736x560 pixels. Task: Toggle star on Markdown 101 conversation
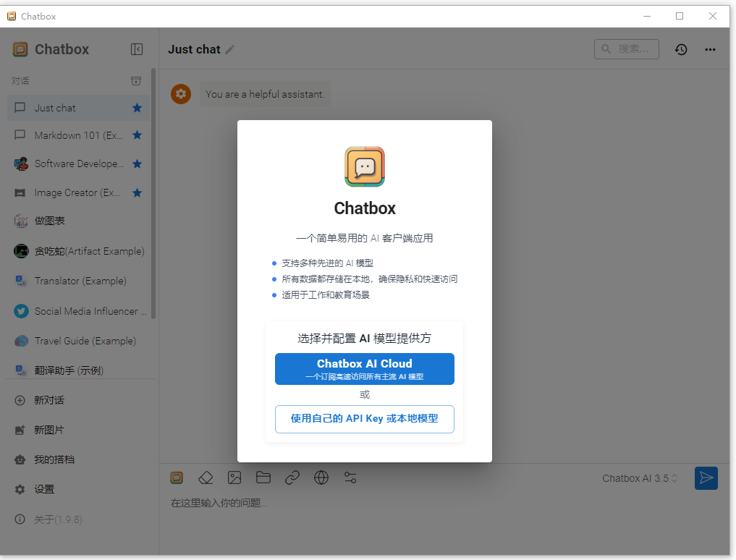(137, 135)
